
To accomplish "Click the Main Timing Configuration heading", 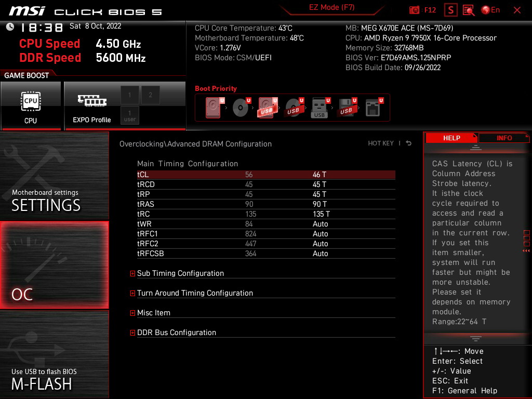I will (x=187, y=164).
